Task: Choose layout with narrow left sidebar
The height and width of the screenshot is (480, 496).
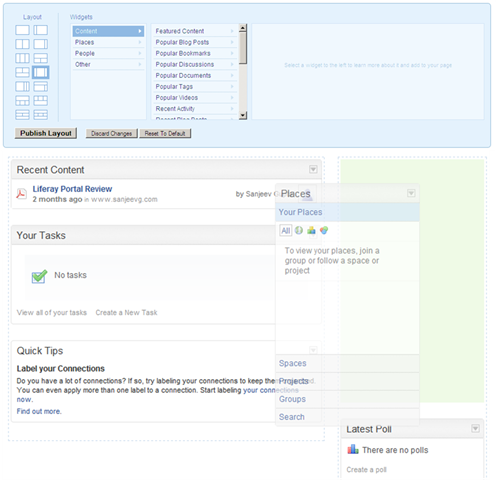Action: point(41,30)
